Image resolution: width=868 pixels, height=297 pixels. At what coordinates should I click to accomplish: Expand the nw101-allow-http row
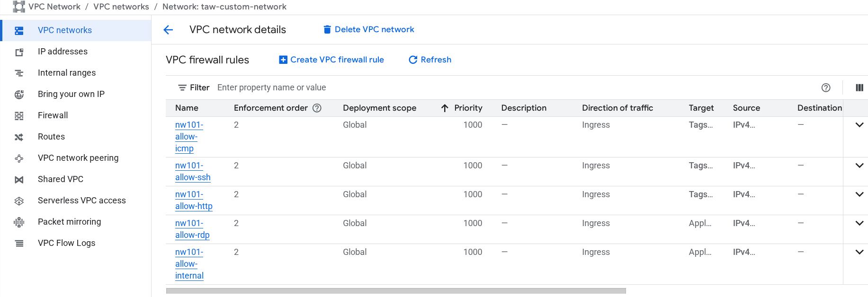click(859, 194)
